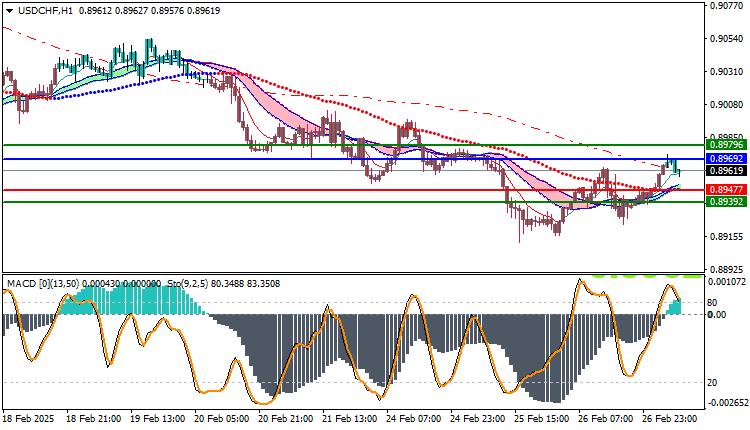Select the 0.90080 price scale value
The image size is (750, 430).
click(x=727, y=105)
